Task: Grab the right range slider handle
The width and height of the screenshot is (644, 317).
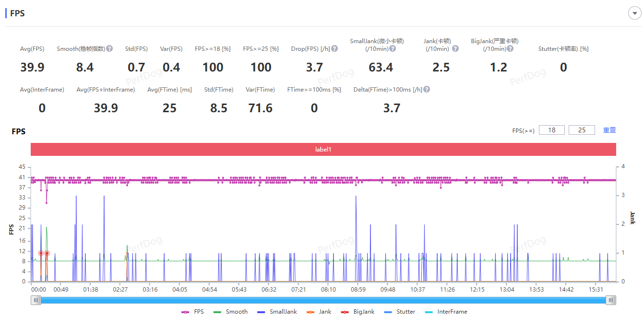Action: coord(610,300)
